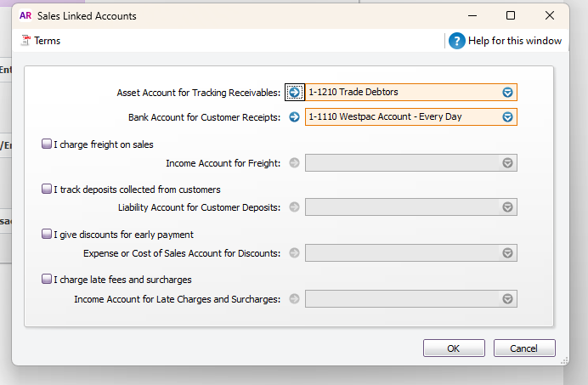Screen dimensions: 588x385
Task: Check I give discounts for early payment
Action: [47, 235]
